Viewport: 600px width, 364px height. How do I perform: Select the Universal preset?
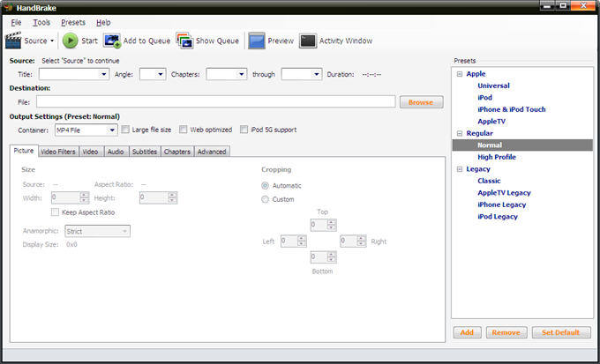pos(493,85)
